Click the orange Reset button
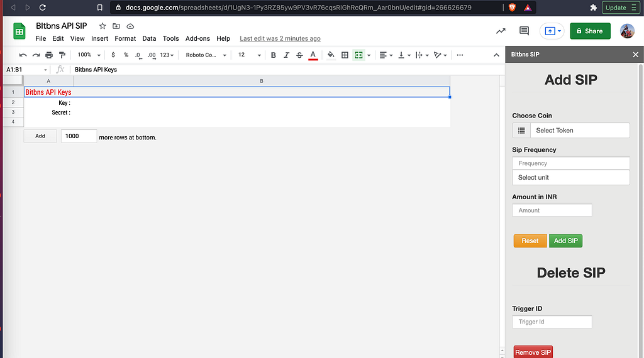 click(530, 241)
